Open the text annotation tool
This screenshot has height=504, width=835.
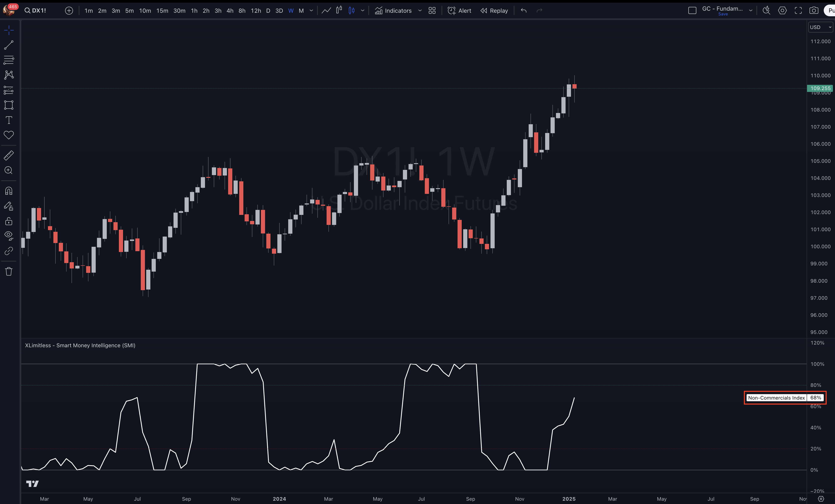[9, 120]
